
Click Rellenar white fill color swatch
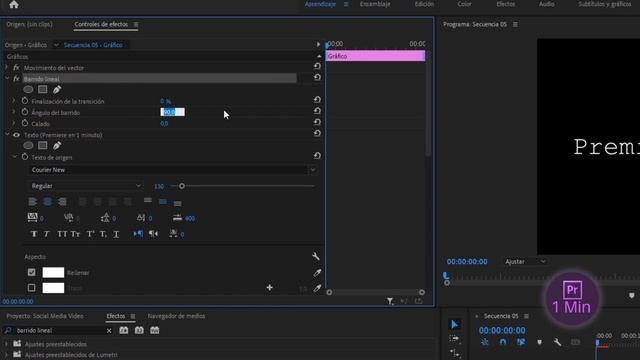tap(53, 272)
